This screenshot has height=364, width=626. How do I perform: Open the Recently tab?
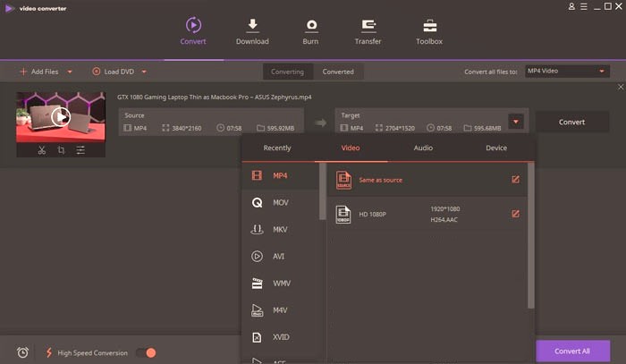pos(277,148)
